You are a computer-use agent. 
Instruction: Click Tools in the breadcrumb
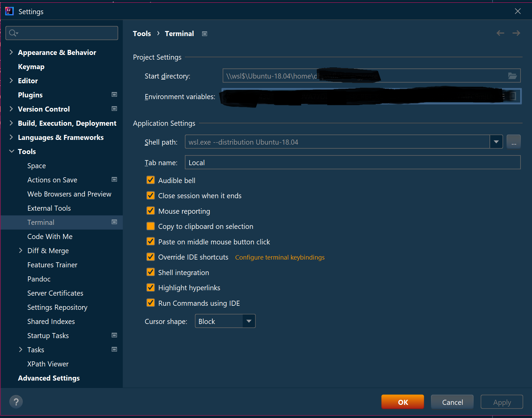(x=142, y=34)
